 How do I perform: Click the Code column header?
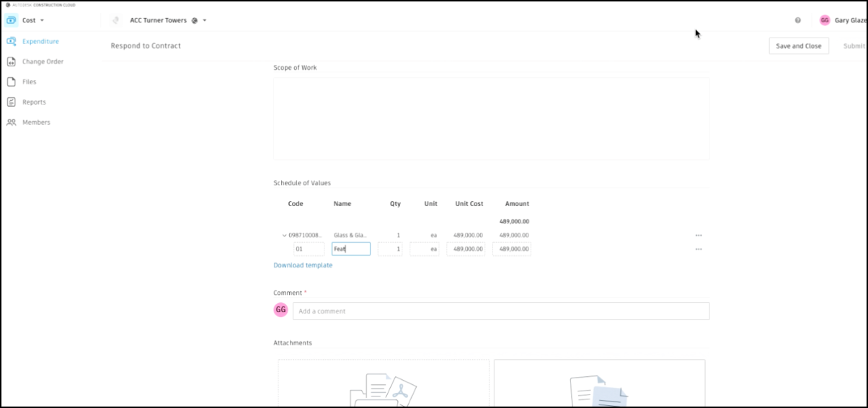click(296, 204)
